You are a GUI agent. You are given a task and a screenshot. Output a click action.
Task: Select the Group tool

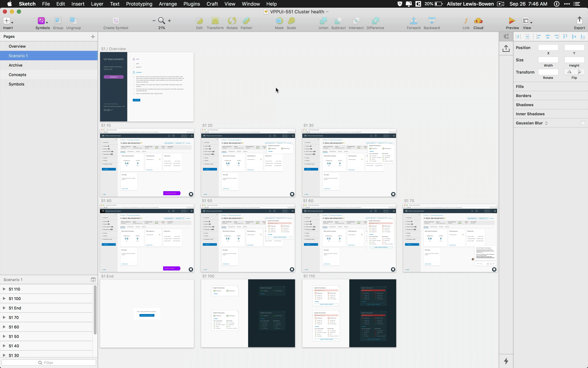(58, 23)
